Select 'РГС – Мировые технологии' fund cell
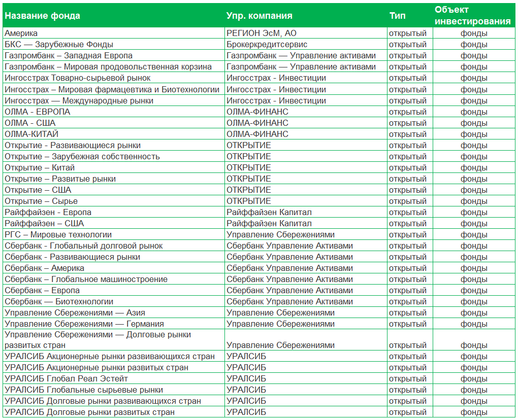The image size is (518, 420). [x=58, y=234]
